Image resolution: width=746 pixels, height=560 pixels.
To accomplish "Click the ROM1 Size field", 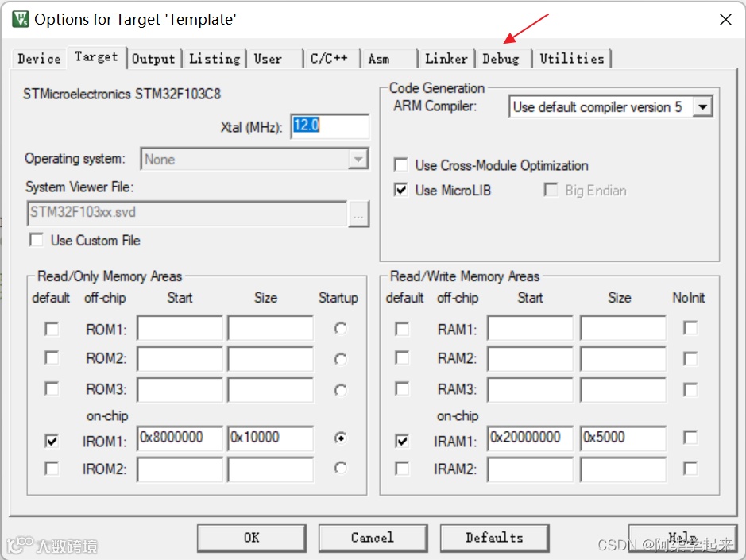I will click(x=270, y=328).
